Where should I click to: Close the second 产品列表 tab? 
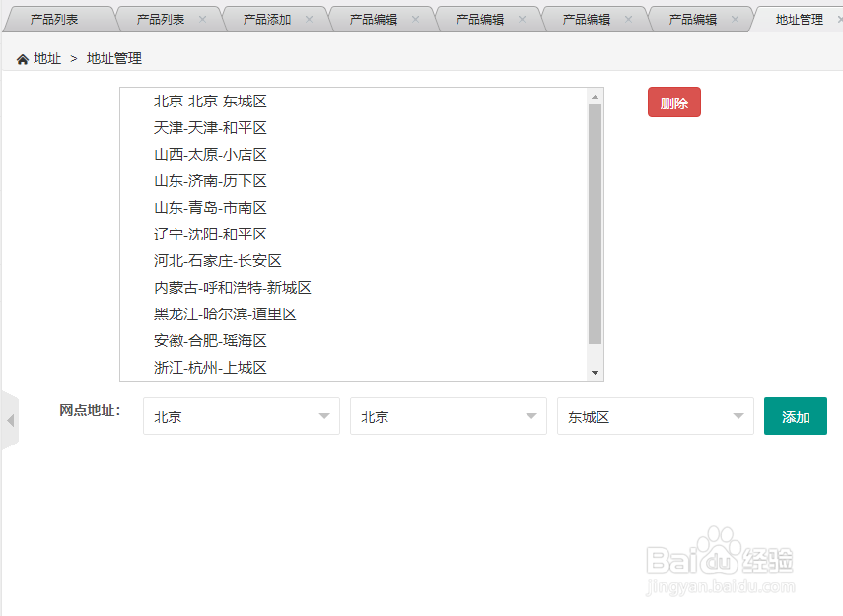pos(203,17)
